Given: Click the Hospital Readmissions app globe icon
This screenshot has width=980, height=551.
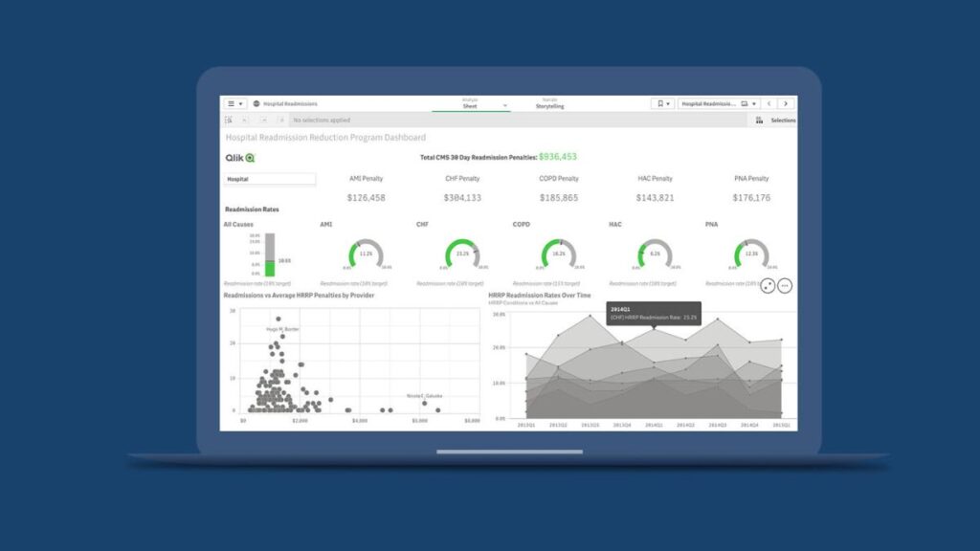Looking at the screenshot, I should point(256,103).
